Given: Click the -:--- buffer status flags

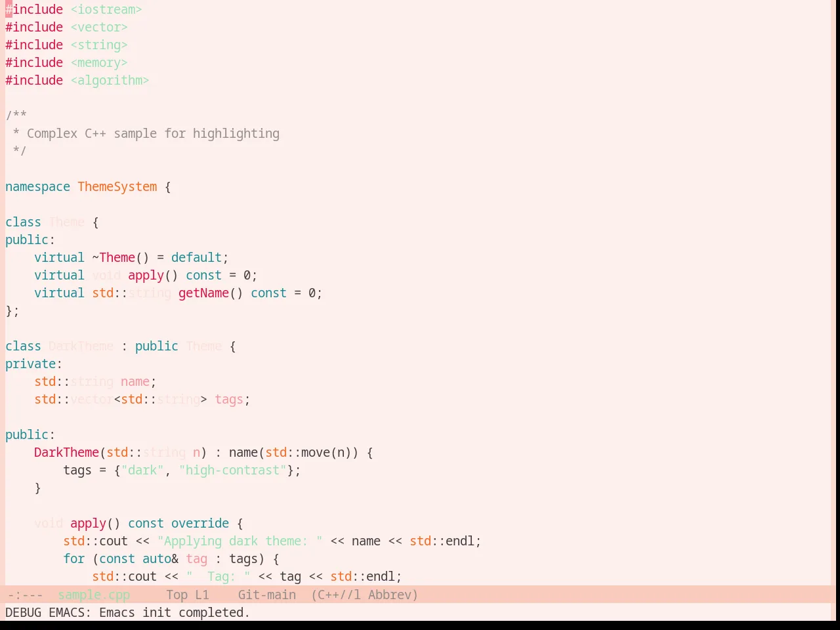Looking at the screenshot, I should tap(25, 595).
